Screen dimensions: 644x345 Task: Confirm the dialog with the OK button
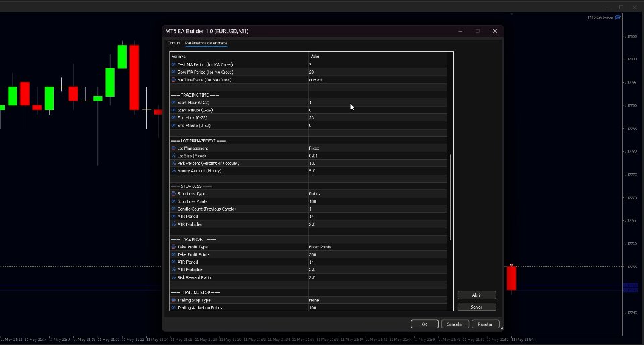pos(424,324)
